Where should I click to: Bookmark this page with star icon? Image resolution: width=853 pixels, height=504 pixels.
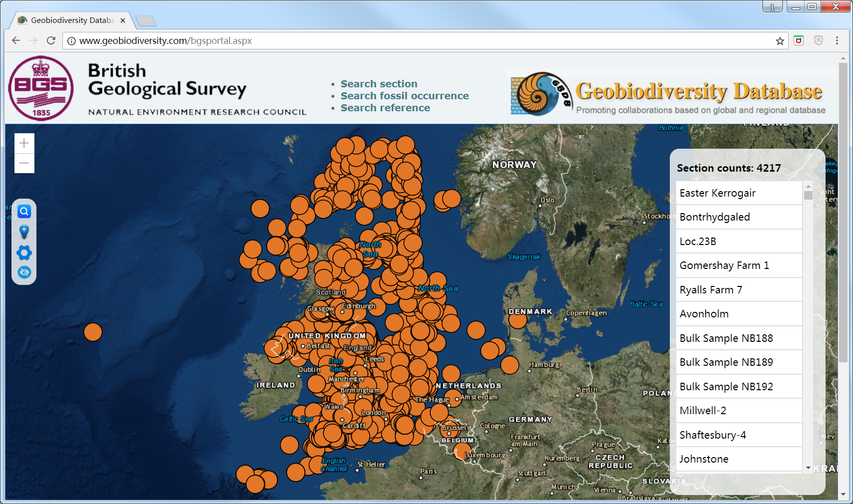click(x=780, y=41)
